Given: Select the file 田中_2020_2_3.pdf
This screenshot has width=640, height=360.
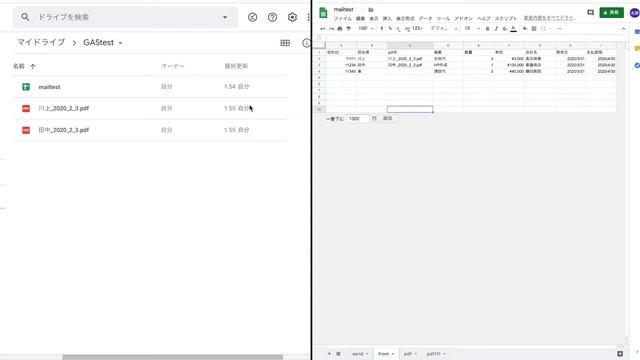Looking at the screenshot, I should point(150,130).
